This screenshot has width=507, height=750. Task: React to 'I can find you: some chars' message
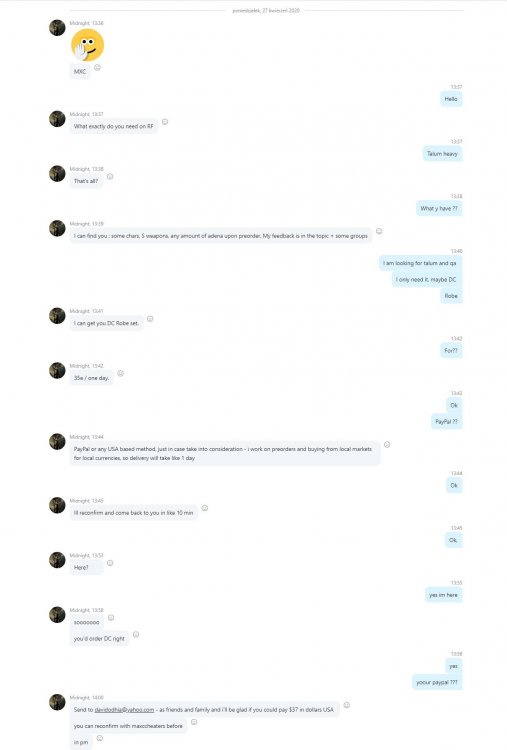point(379,231)
